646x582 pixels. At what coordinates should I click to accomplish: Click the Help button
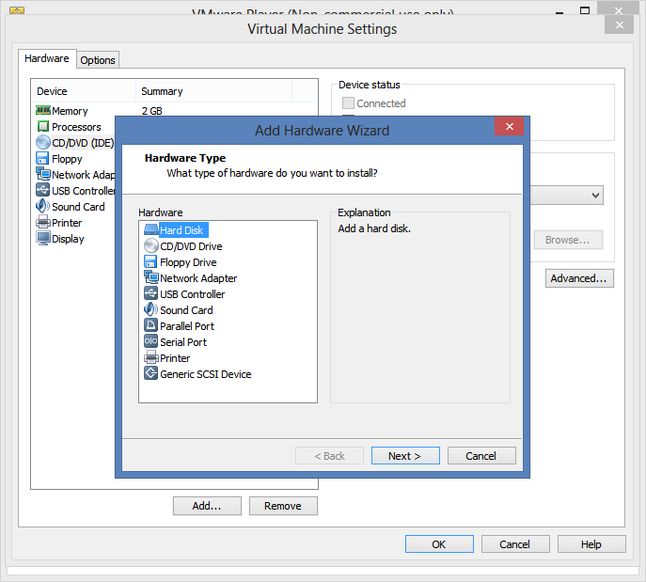(591, 544)
